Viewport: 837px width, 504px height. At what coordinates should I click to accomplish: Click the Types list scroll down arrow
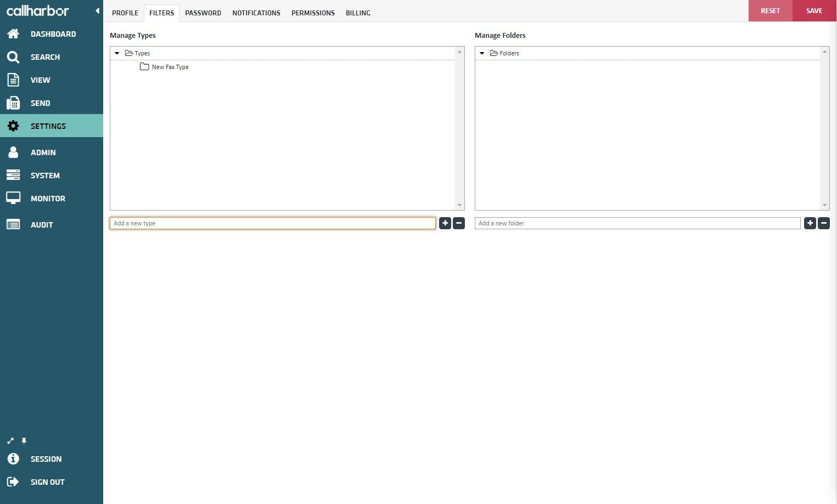[460, 205]
